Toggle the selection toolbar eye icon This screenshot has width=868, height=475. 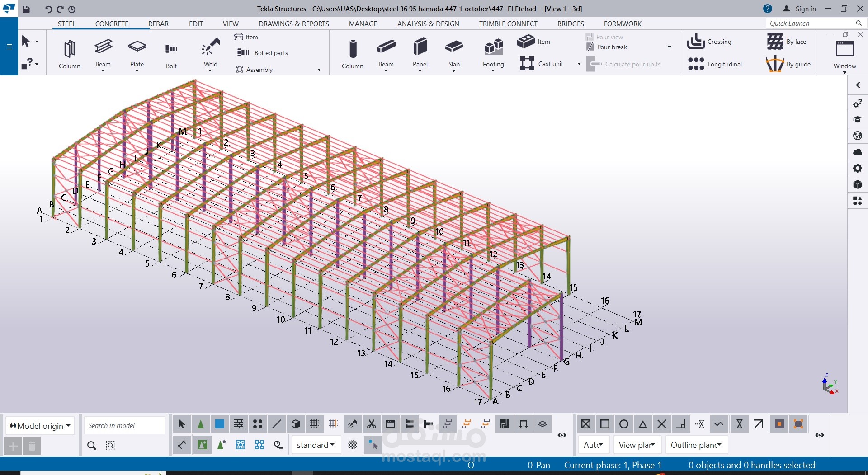click(562, 435)
